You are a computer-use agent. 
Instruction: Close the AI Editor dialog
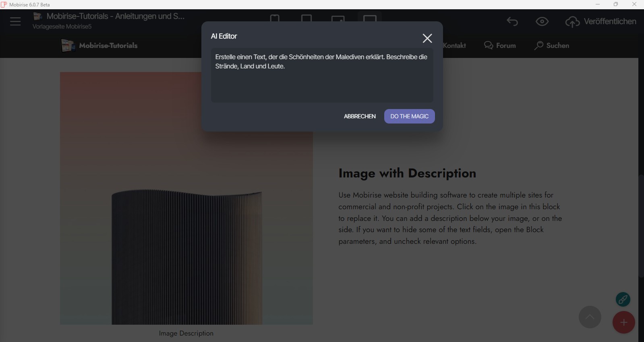[x=427, y=38]
